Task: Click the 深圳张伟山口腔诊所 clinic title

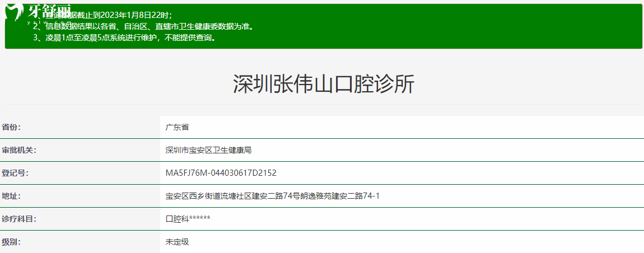Action: (324, 85)
